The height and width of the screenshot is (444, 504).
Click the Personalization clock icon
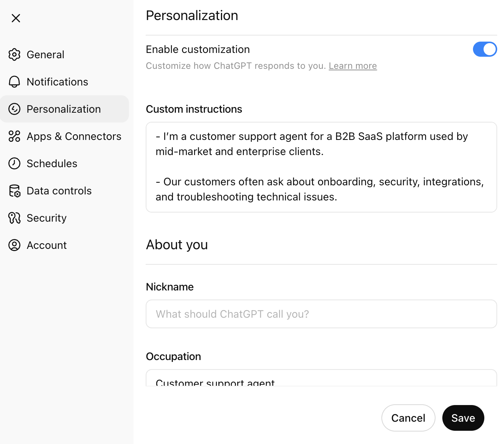click(x=14, y=109)
